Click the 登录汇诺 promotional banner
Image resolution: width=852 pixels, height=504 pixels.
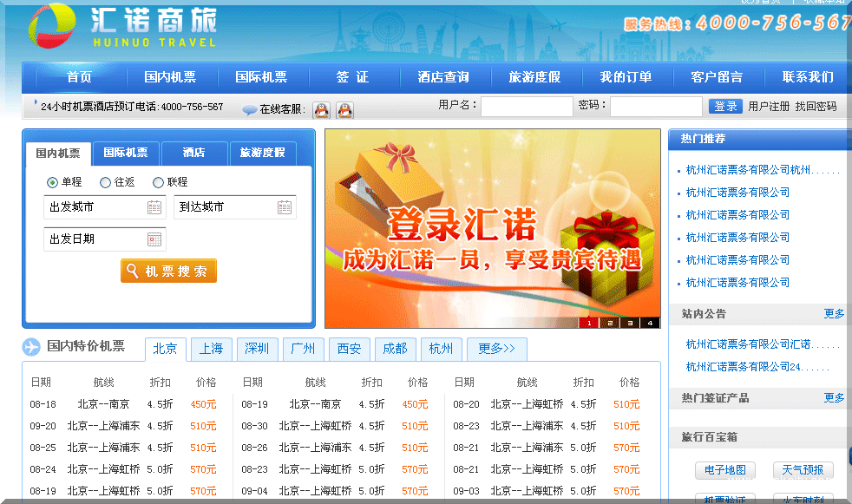click(492, 229)
